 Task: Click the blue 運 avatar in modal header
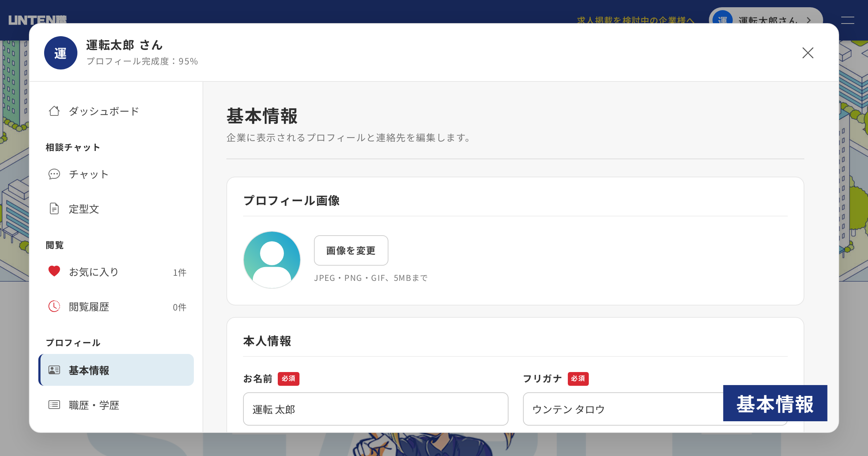(x=61, y=53)
